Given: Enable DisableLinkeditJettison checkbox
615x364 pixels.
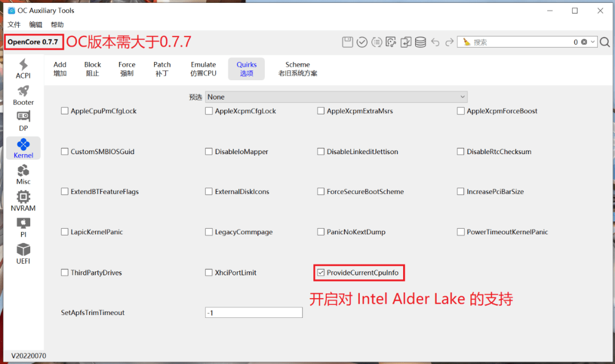Looking at the screenshot, I should pos(321,151).
